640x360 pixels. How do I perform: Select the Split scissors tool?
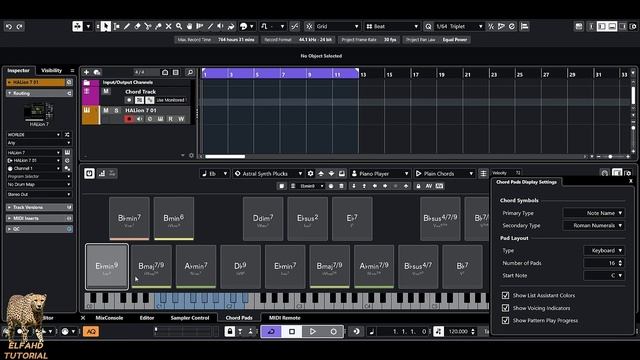(148, 27)
